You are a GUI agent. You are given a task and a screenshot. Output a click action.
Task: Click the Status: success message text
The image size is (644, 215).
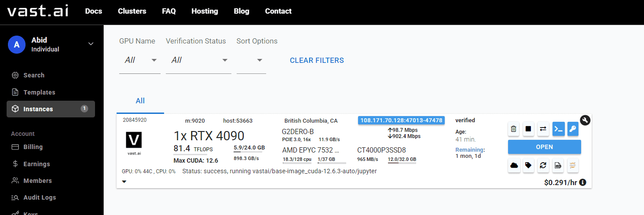[x=279, y=171]
